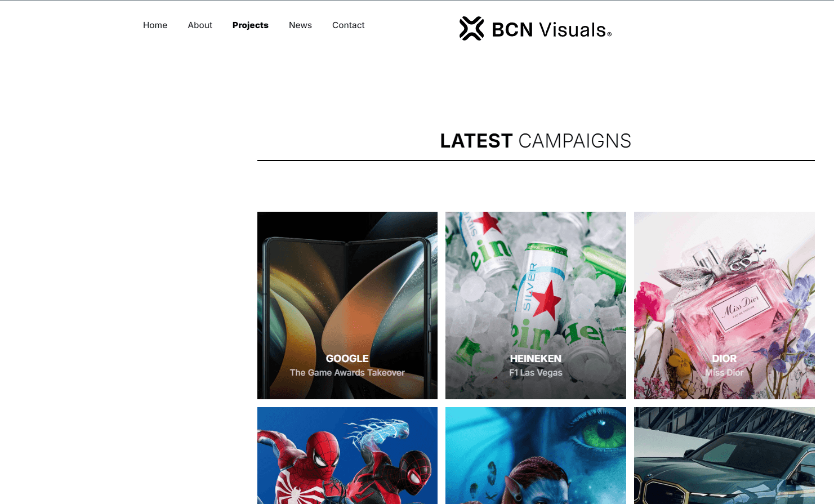Click the BCN Visuals wordmark text
834x504 pixels.
tap(551, 30)
